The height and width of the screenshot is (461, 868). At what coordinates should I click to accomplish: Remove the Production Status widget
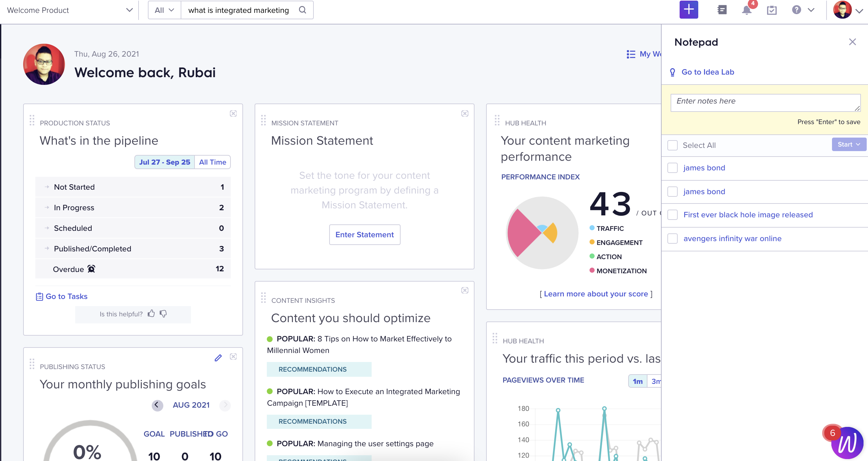point(233,113)
